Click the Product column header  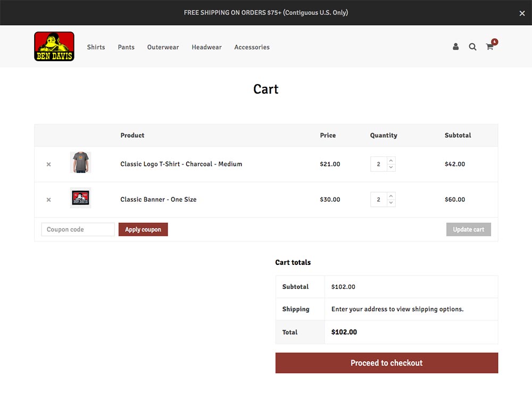point(132,135)
